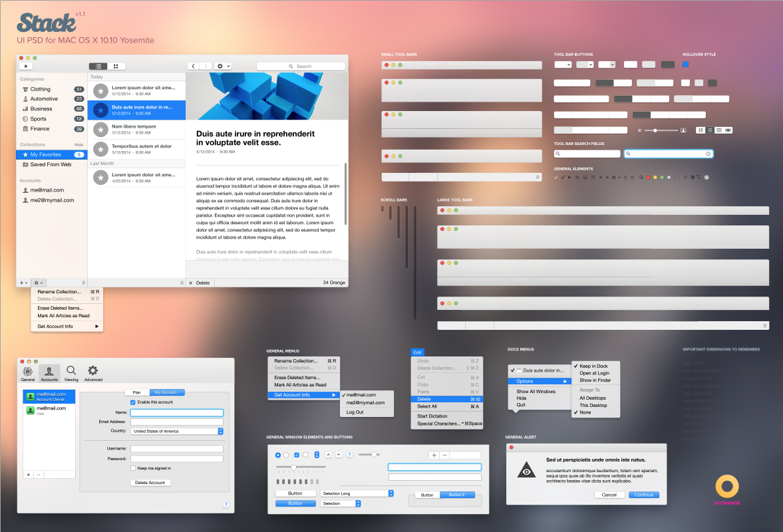Open the Viewing magnifier preferences icon
This screenshot has height=532, width=783.
coord(71,373)
